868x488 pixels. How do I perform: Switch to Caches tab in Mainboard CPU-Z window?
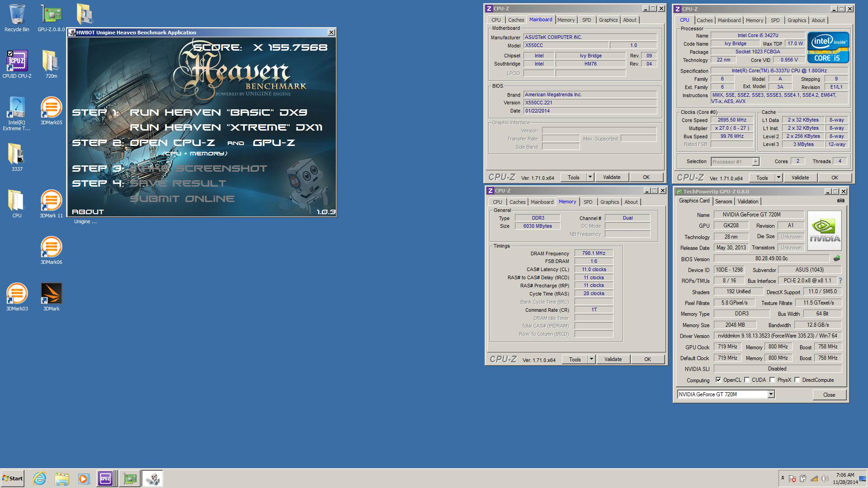tap(516, 20)
